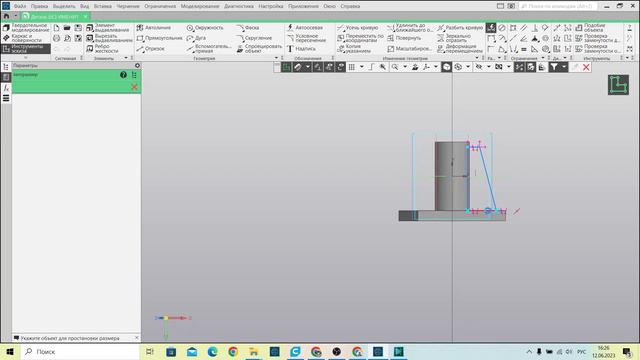This screenshot has height=360, width=640.
Task: Save document with floppy disk icon
Action: (x=78, y=28)
